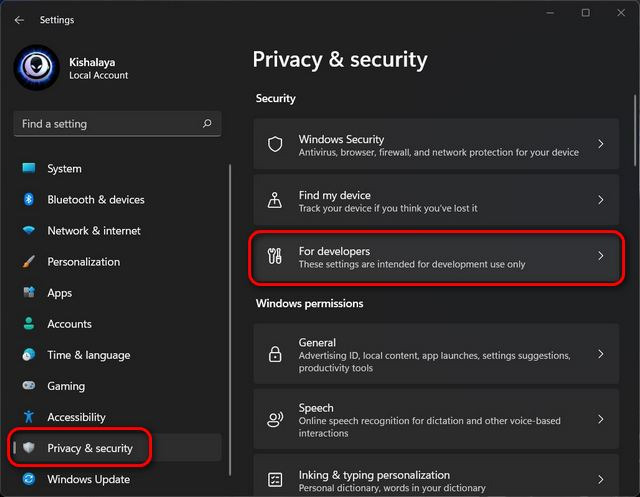Click the Personalization paintbrush icon
640x497 pixels.
click(29, 261)
